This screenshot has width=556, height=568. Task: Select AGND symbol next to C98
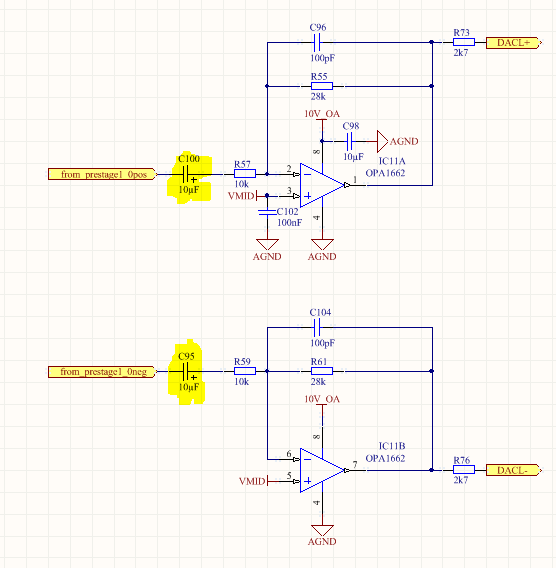click(397, 141)
